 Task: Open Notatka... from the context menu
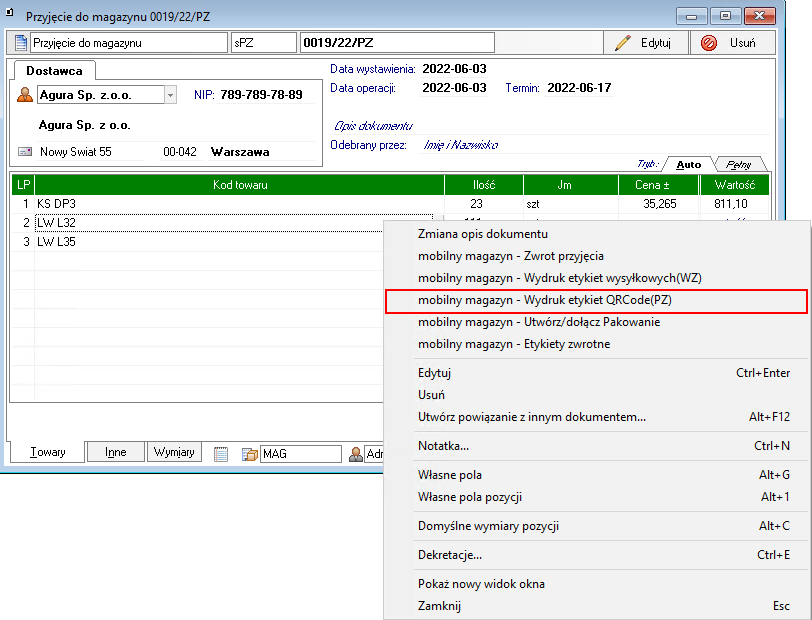[443, 446]
